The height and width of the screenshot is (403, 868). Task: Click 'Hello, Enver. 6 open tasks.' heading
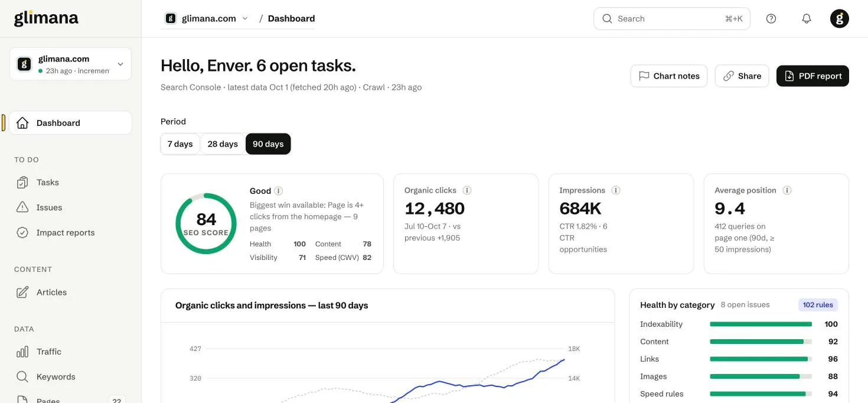pos(258,66)
